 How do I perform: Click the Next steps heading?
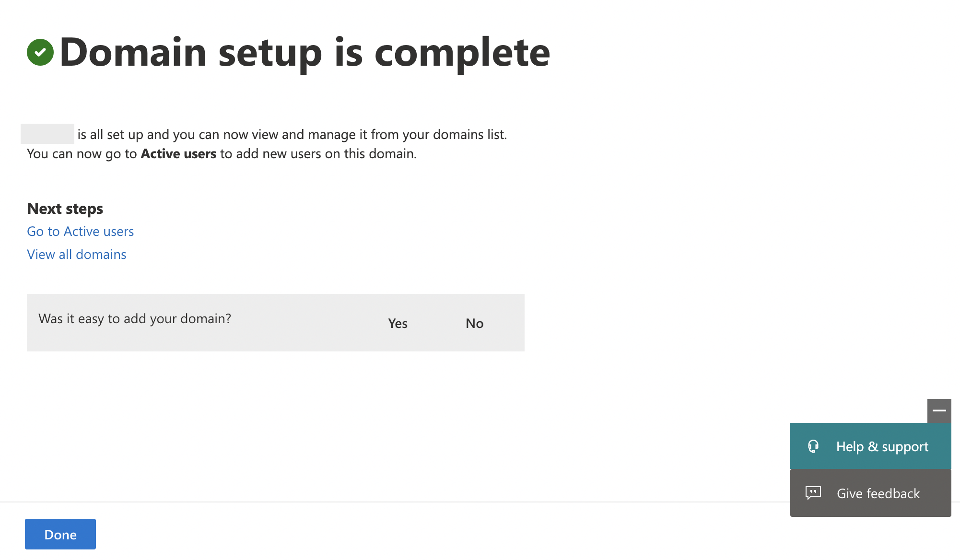65,209
